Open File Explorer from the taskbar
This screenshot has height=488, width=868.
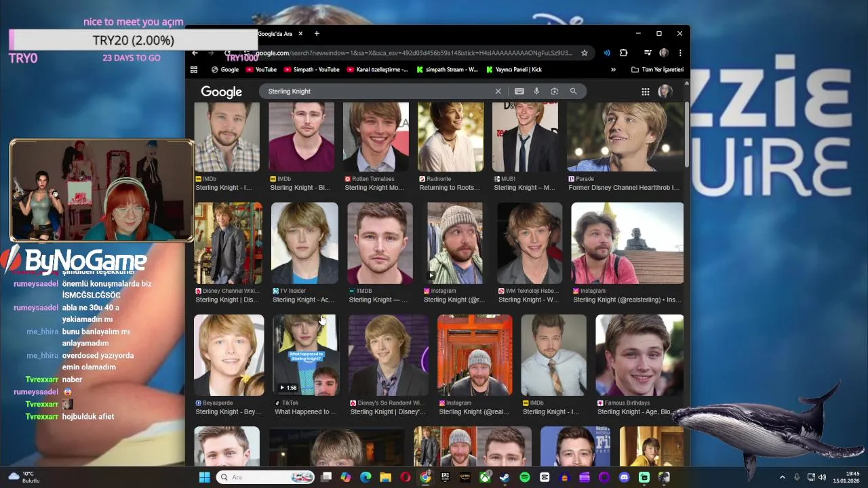click(x=385, y=477)
